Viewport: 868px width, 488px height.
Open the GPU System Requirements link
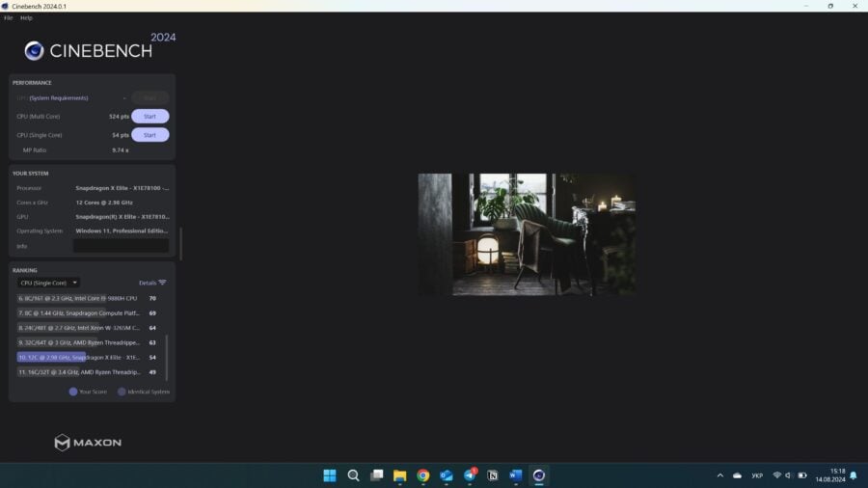click(59, 98)
